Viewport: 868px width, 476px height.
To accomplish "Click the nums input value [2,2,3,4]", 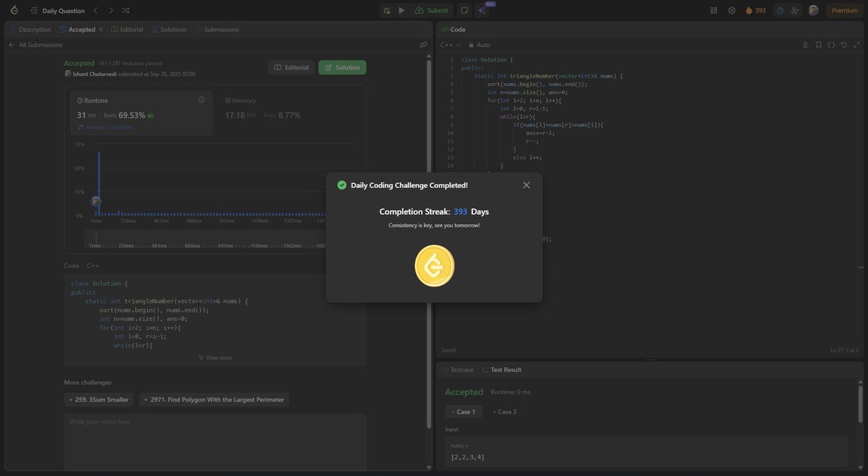I will point(468,457).
